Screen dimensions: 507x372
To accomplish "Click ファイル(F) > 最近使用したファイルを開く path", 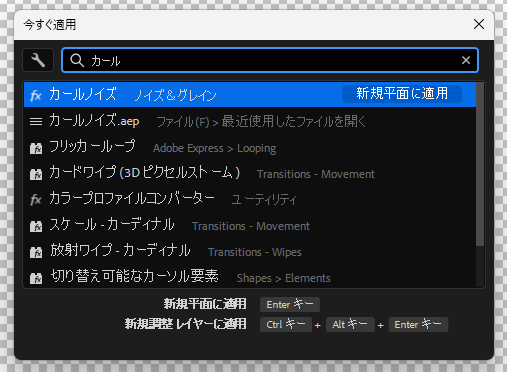I will 261,122.
